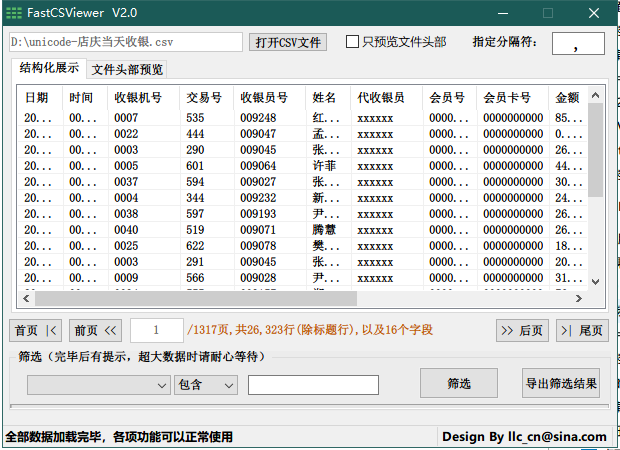Click the Design By llc_cn@sina.com text
The image size is (620, 450).
pos(524,437)
